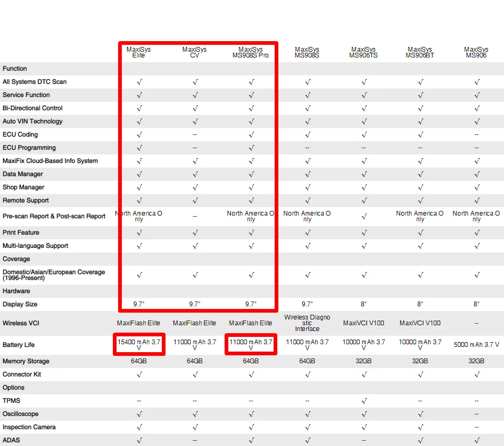Select the Data Manager row label

point(23,174)
